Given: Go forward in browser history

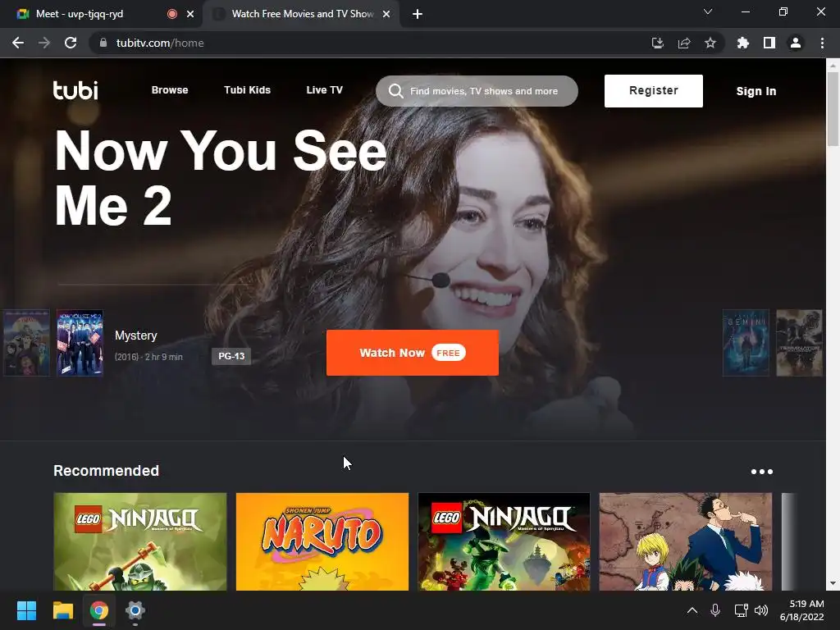Looking at the screenshot, I should point(44,43).
